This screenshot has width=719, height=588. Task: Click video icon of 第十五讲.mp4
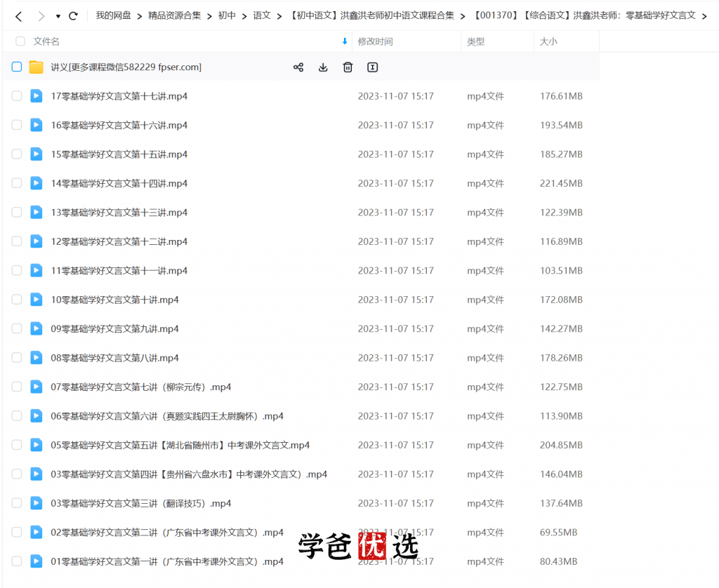[x=37, y=154]
